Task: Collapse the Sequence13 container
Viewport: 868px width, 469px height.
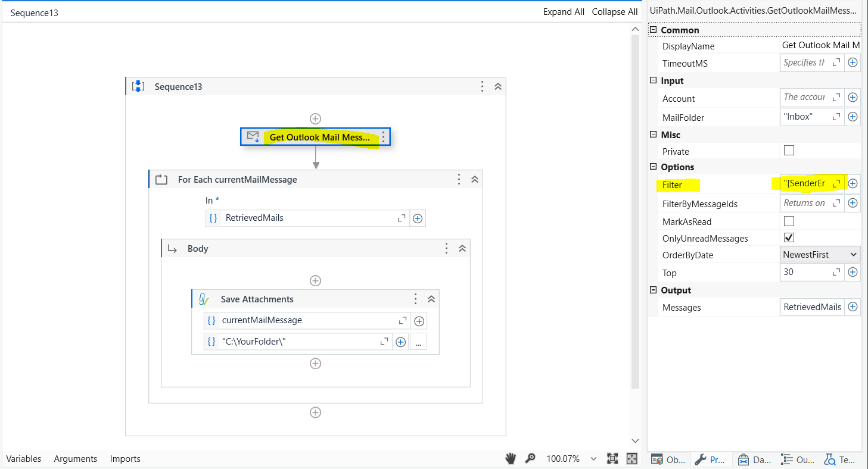Action: point(498,86)
